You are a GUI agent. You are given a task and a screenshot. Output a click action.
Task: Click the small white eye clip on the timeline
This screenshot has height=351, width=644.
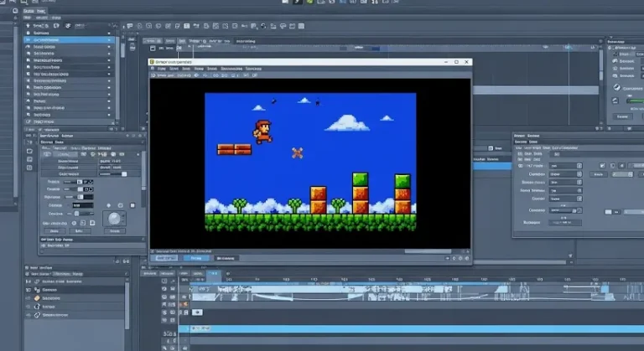tap(197, 312)
